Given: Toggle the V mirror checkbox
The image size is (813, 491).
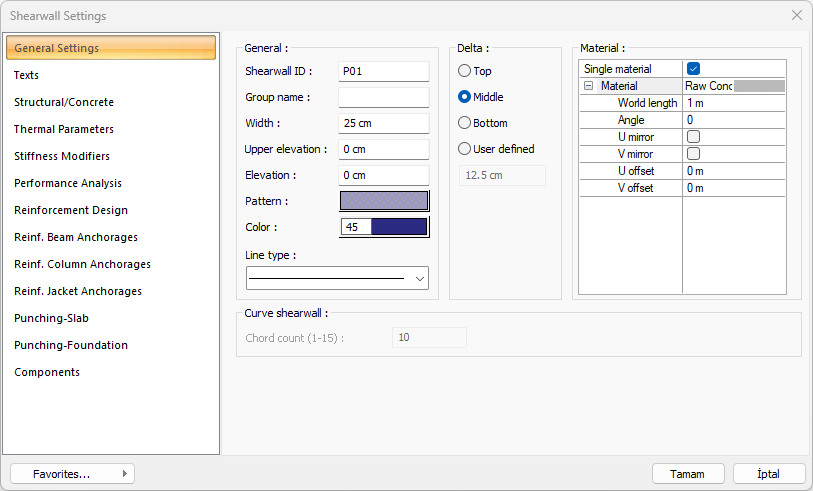Looking at the screenshot, I should pos(693,153).
